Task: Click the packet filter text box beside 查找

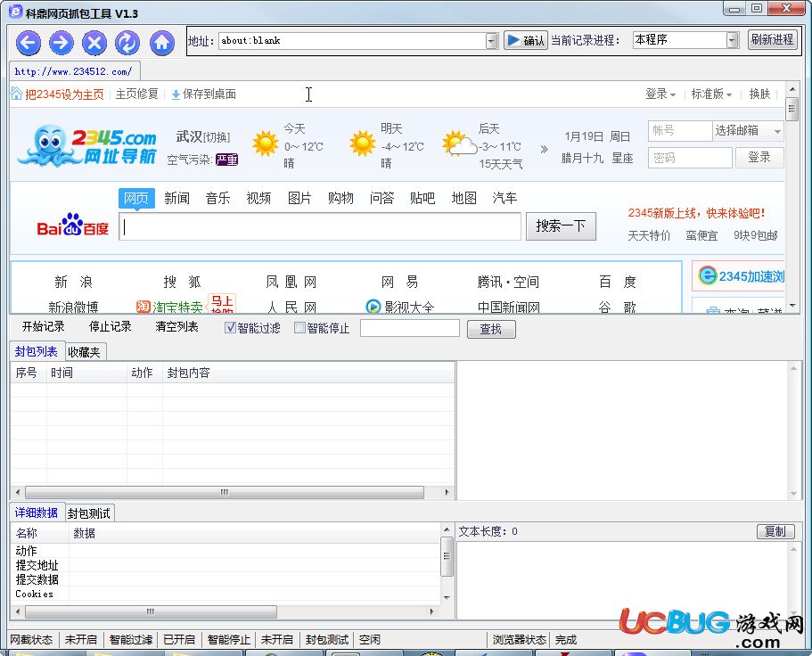Action: point(410,328)
